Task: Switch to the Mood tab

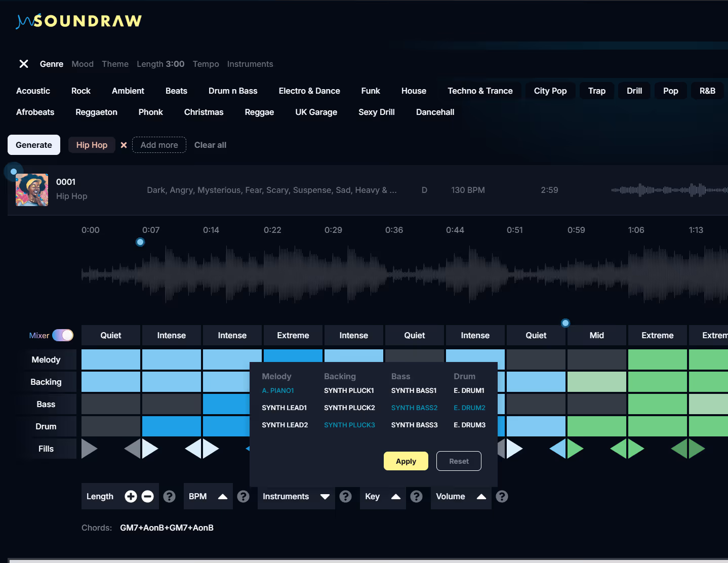Action: [83, 64]
